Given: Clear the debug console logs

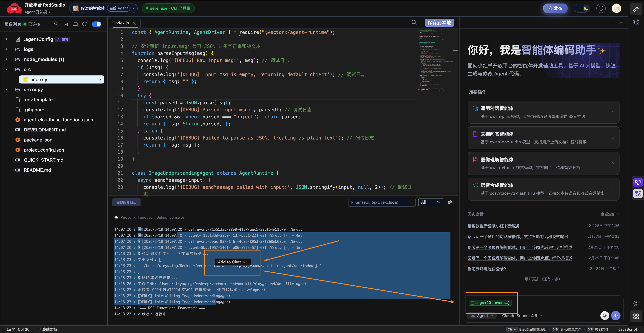Looking at the screenshot, I should coord(450,202).
